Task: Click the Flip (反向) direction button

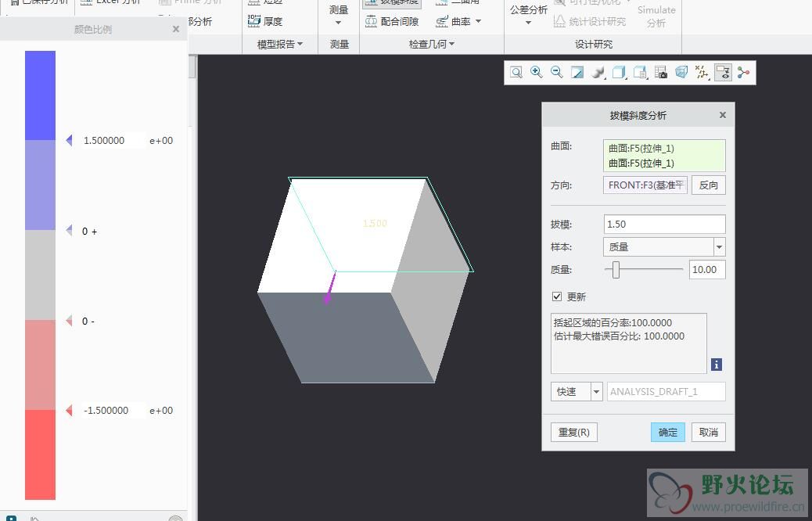Action: click(709, 185)
